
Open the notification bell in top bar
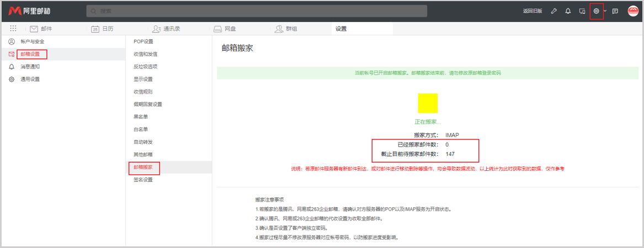click(568, 11)
